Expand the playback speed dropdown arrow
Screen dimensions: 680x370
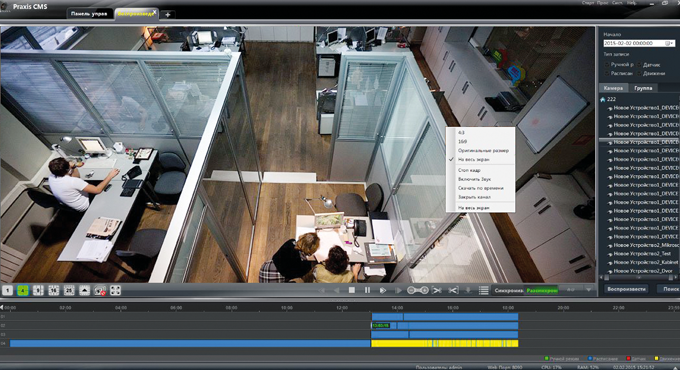click(588, 290)
